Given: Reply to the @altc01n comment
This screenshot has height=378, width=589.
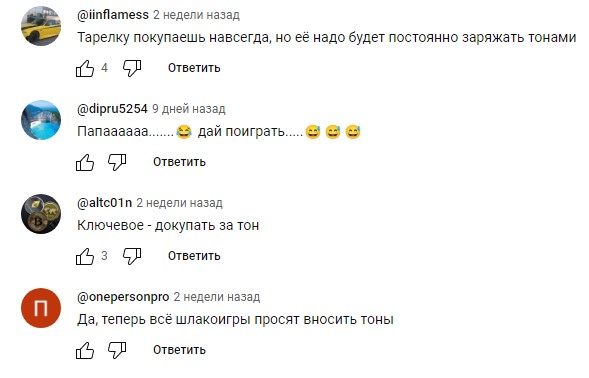Looking at the screenshot, I should coord(194,256).
